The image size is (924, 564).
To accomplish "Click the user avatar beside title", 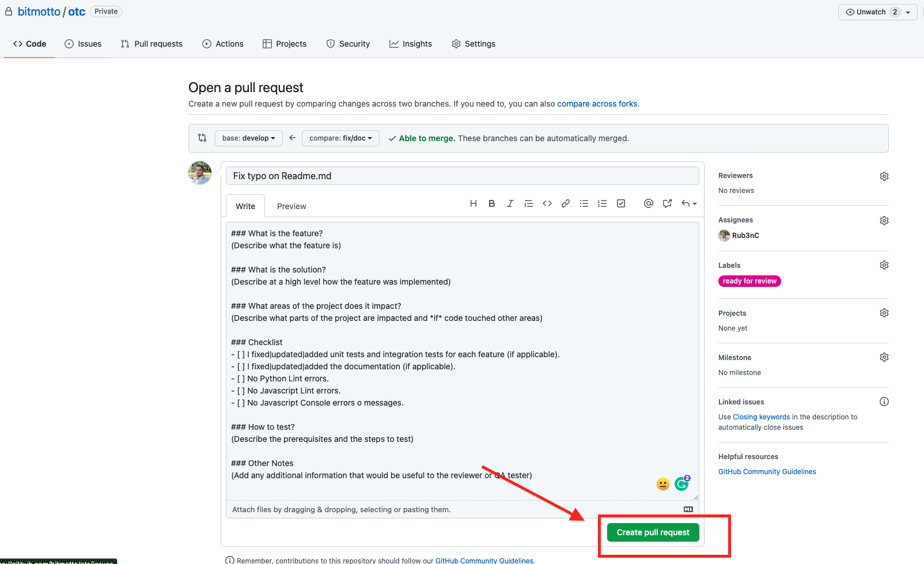I will [200, 173].
